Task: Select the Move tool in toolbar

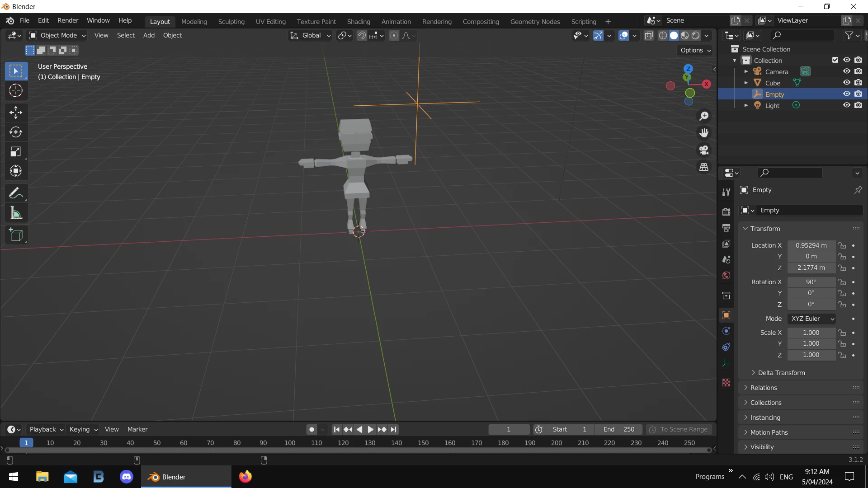Action: click(16, 112)
